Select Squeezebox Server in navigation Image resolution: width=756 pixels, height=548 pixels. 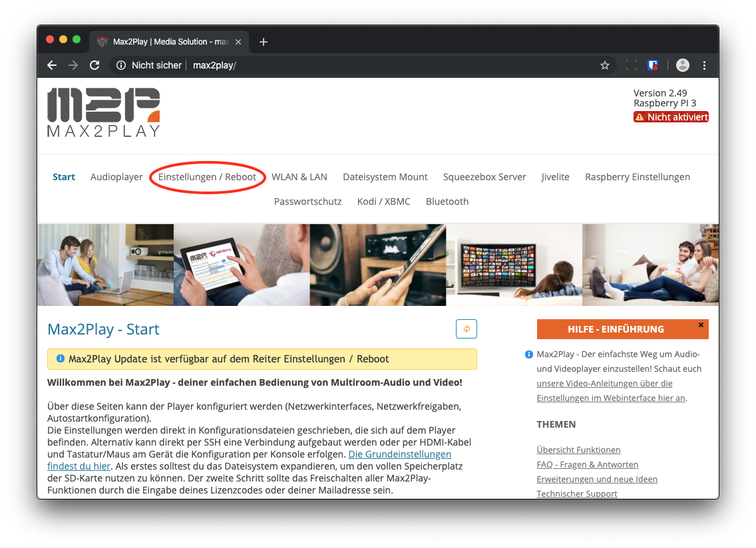(484, 177)
